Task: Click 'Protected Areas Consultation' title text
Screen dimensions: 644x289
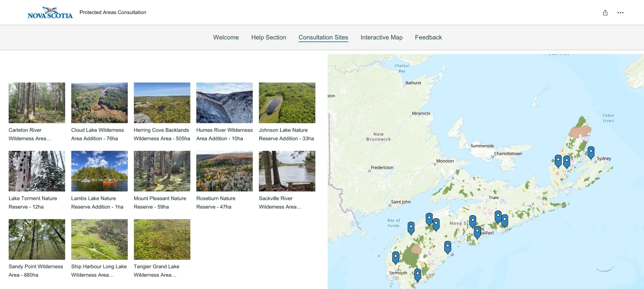Action: click(113, 12)
